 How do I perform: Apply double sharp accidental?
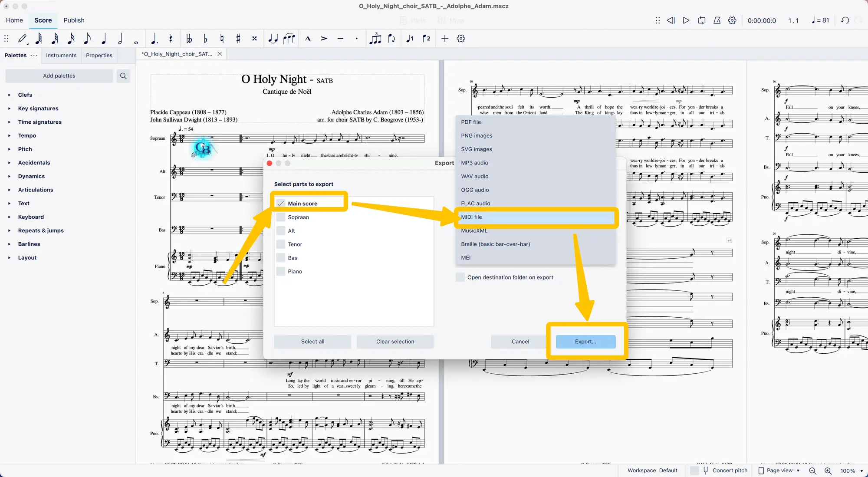(x=254, y=39)
